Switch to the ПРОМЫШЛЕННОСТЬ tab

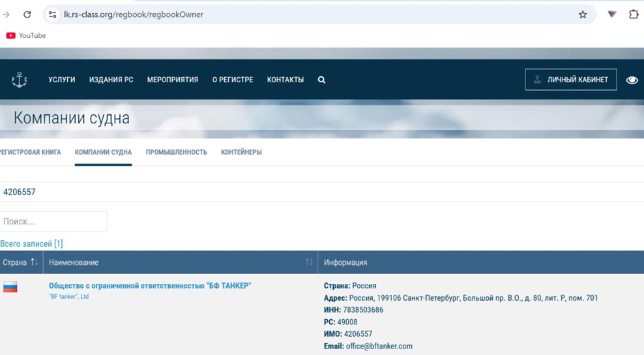[x=176, y=152]
